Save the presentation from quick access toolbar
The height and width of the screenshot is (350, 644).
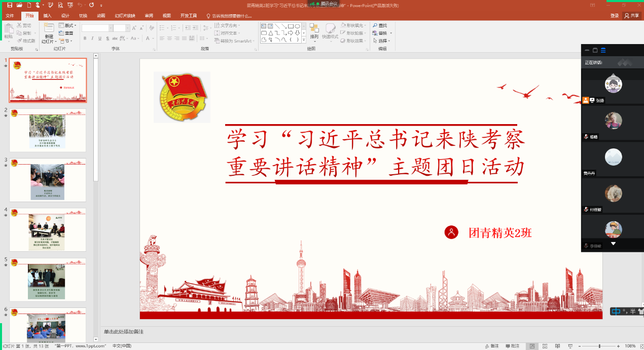coord(10,5)
